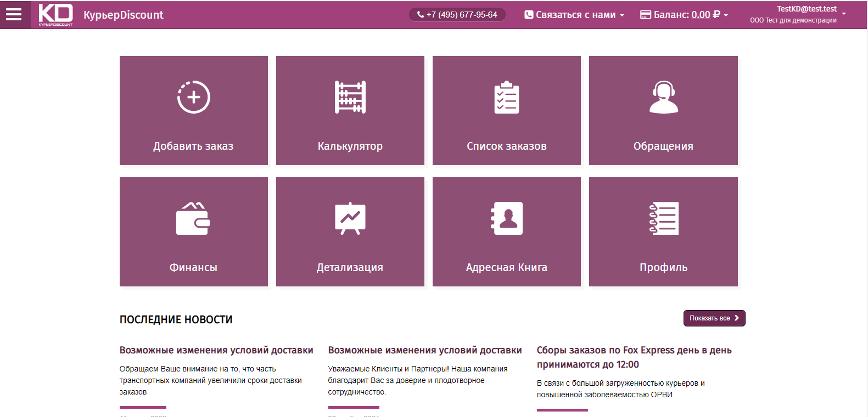This screenshot has width=868, height=417.
Task: Open the Калькулятор tile label
Action: pyautogui.click(x=350, y=146)
